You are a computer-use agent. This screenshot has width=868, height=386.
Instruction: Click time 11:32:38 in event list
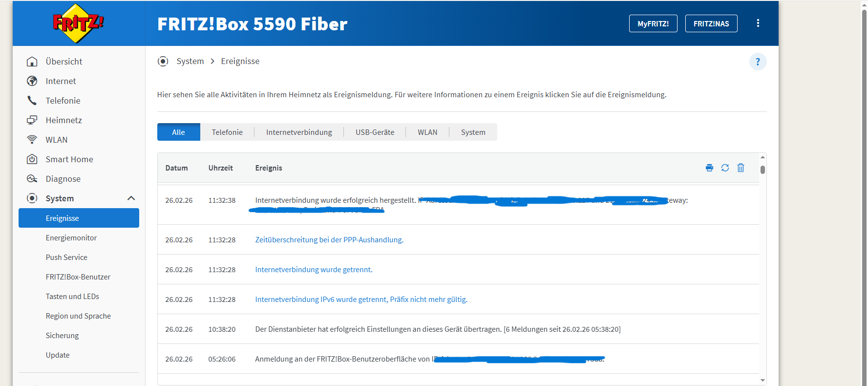[x=222, y=200]
